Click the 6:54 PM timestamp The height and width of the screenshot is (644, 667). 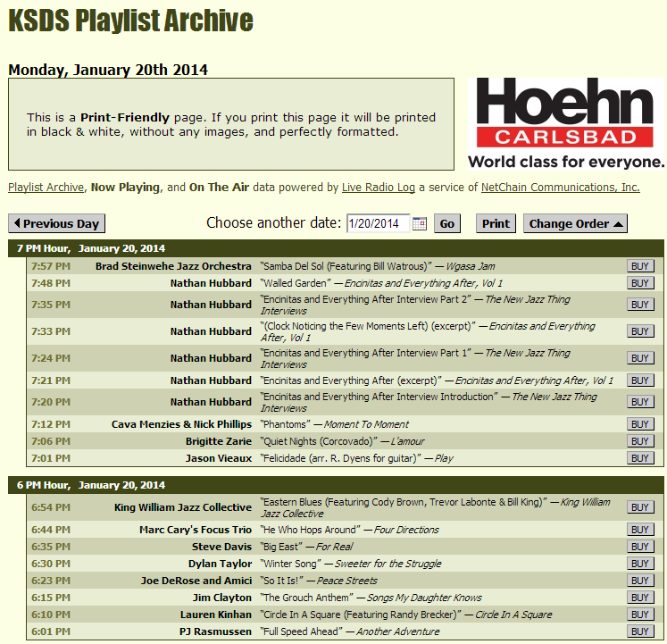pyautogui.click(x=51, y=507)
